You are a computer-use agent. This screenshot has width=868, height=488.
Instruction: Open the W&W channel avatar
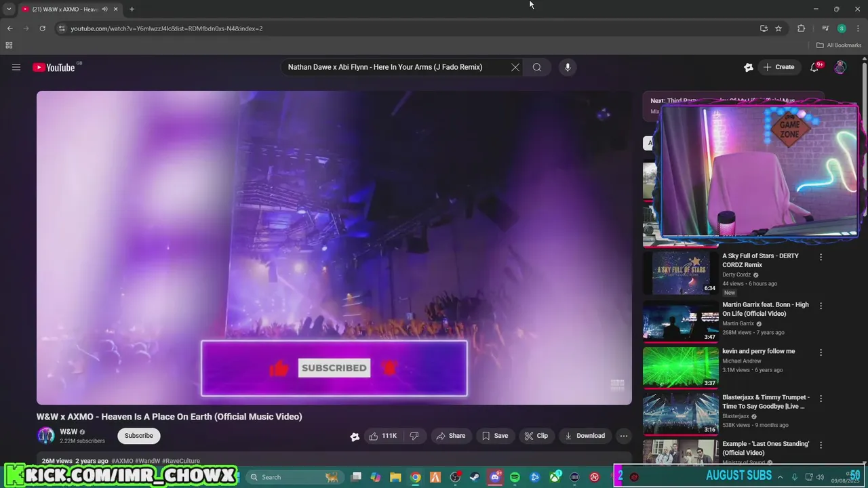click(46, 436)
